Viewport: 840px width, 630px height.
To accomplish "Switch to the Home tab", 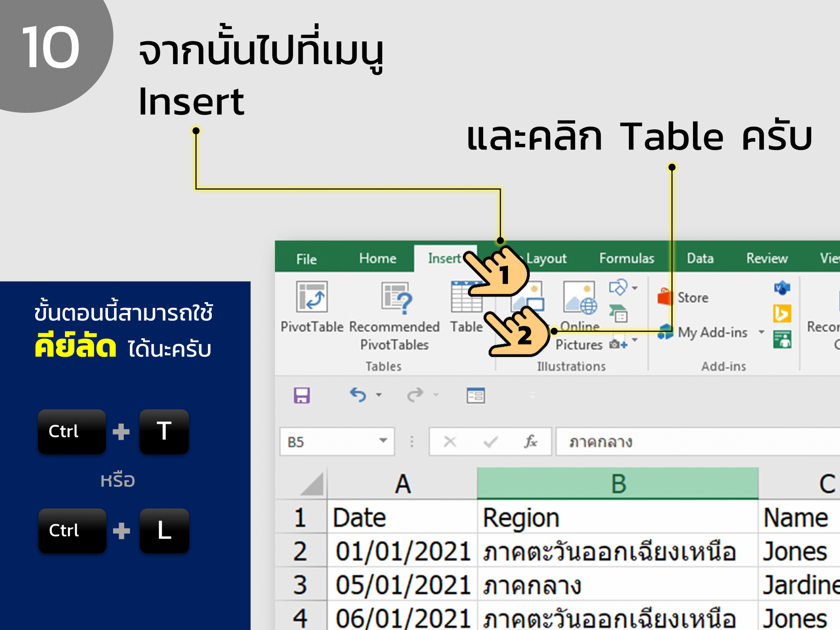I will pyautogui.click(x=378, y=259).
